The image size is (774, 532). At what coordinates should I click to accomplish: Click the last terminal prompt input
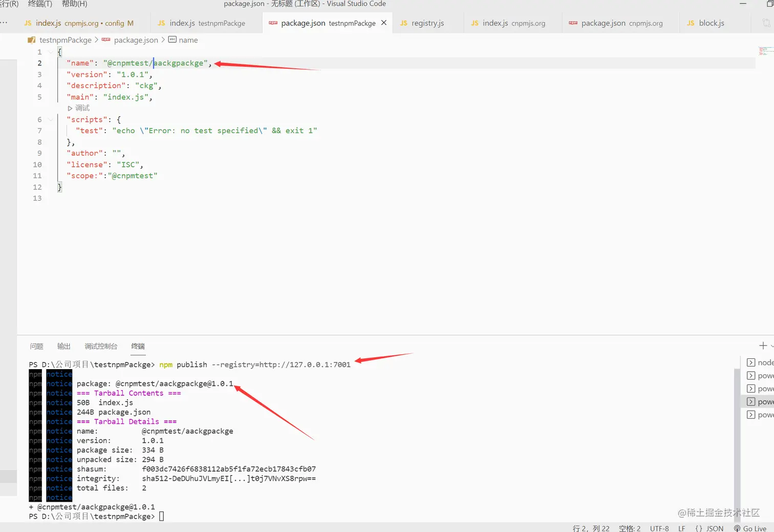161,516
